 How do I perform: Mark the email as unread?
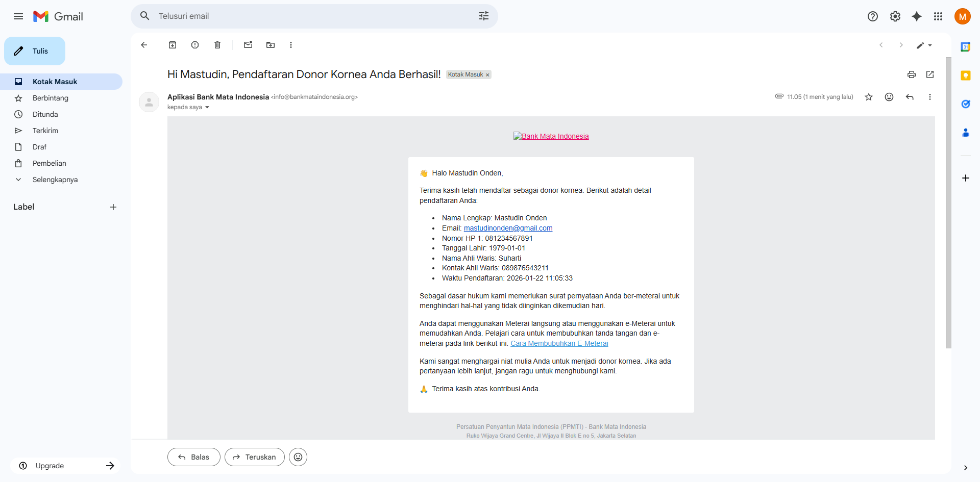coord(248,45)
